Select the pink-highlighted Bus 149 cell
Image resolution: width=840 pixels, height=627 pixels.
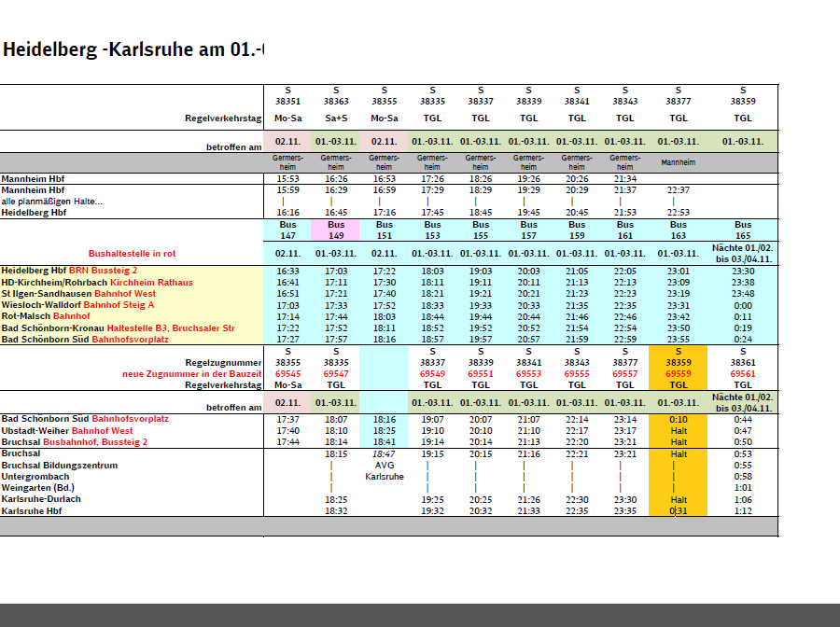pyautogui.click(x=336, y=230)
